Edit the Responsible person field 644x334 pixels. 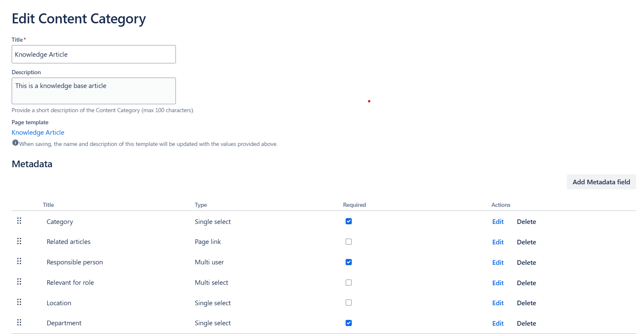coord(498,263)
